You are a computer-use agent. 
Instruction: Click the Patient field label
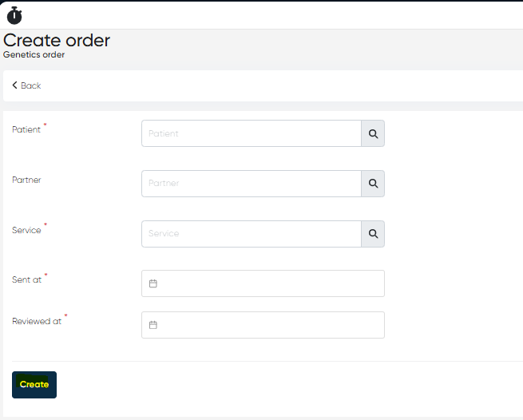[x=26, y=129]
